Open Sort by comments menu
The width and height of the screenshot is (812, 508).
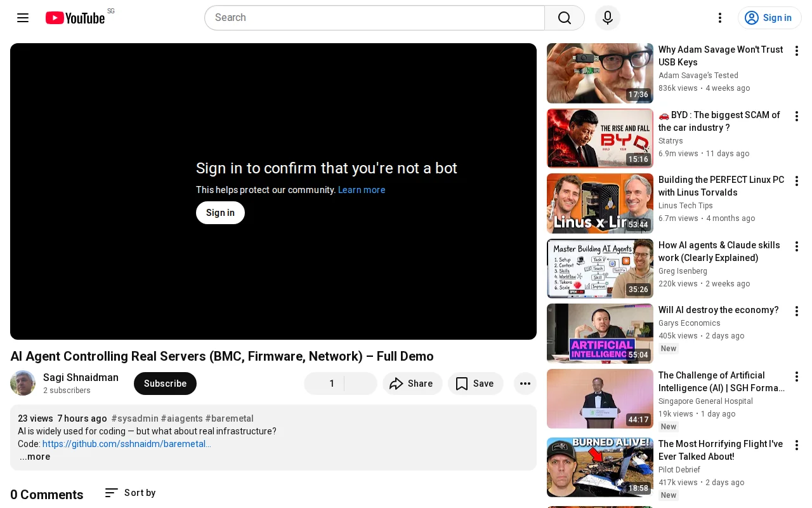click(130, 493)
